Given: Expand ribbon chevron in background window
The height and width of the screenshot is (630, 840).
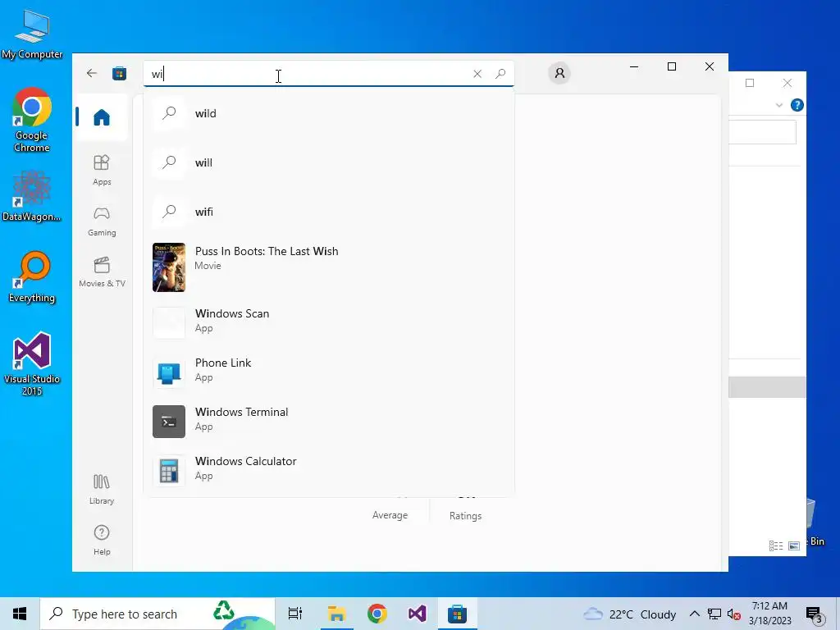Looking at the screenshot, I should 779,105.
